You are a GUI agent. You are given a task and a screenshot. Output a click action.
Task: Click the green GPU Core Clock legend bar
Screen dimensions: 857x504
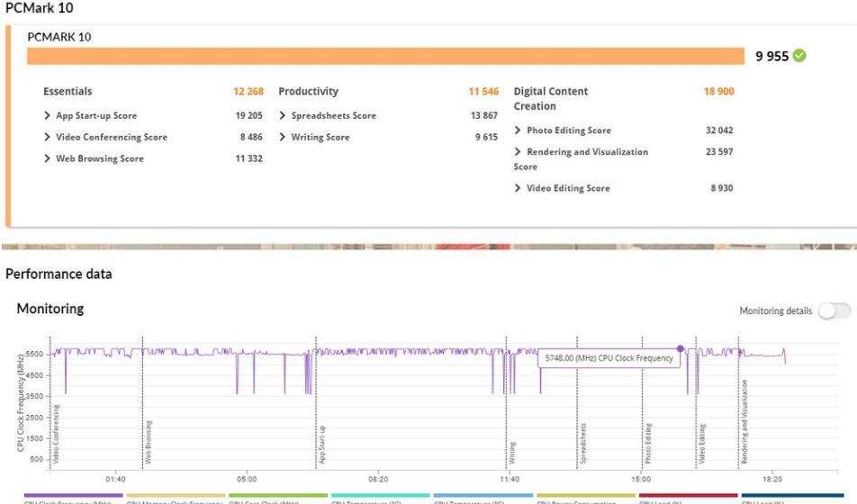point(277,495)
